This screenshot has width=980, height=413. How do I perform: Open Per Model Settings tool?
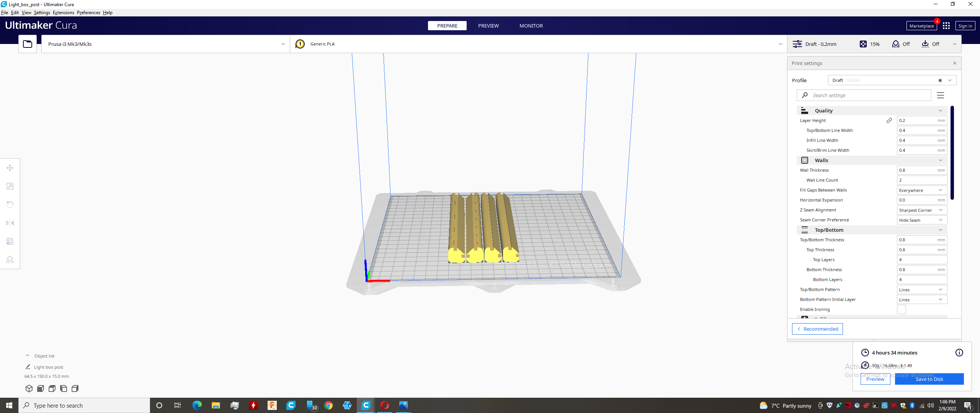10,241
